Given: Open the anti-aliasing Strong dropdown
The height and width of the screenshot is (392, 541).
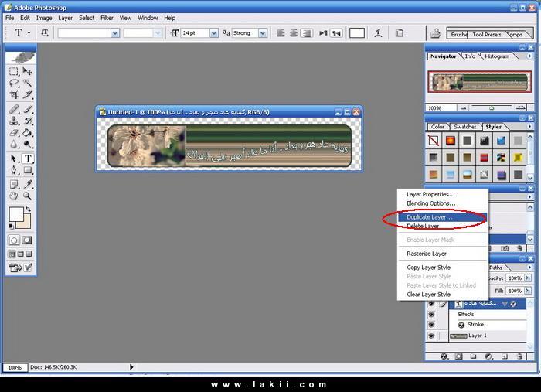Looking at the screenshot, I should pos(263,33).
